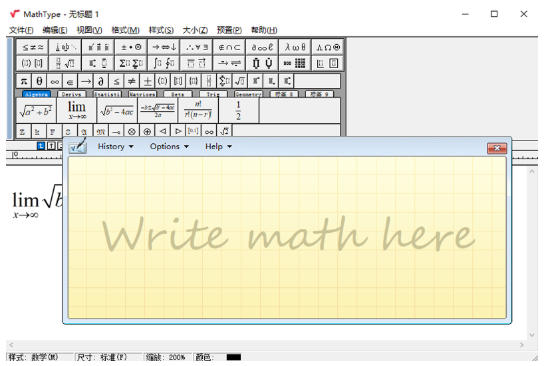
Task: Switch to the Geometry tab
Action: (248, 94)
